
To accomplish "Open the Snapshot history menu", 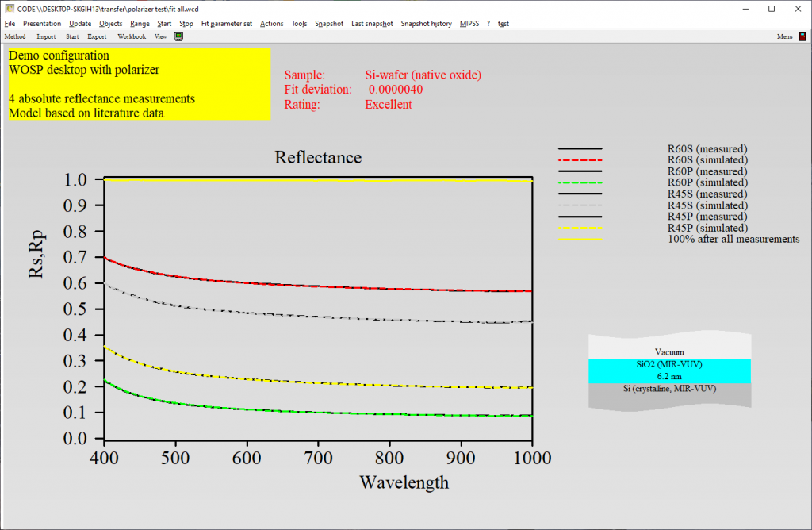I will tap(427, 23).
